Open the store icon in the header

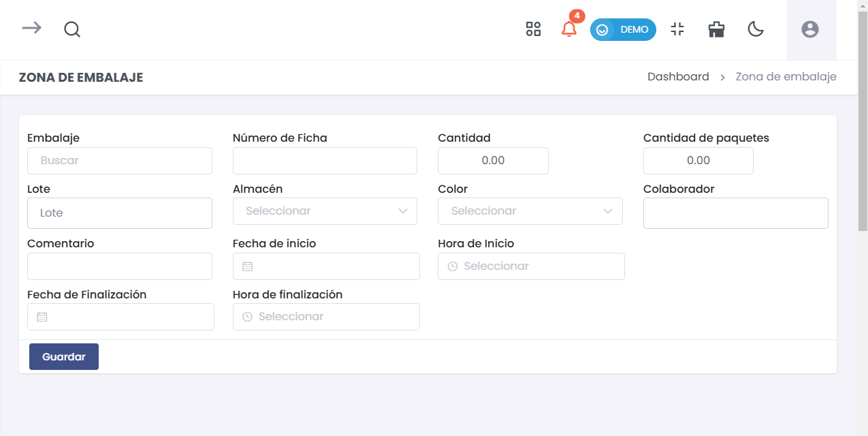[x=716, y=29]
